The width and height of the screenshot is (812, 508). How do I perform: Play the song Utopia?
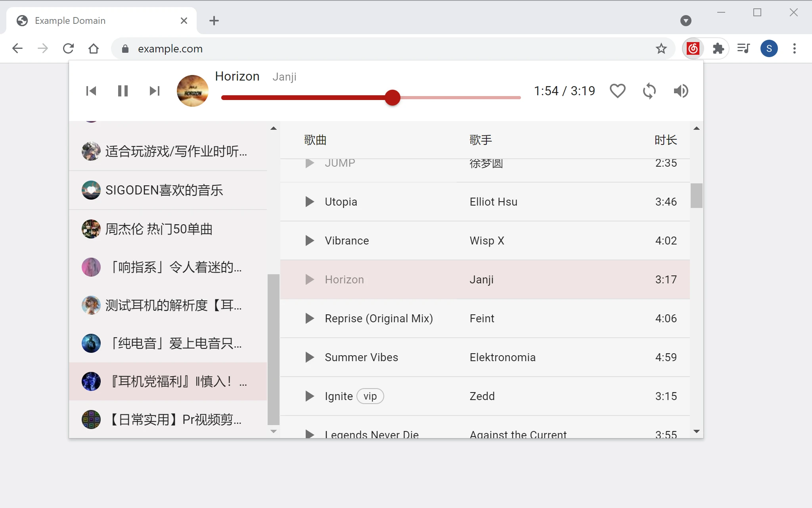click(x=310, y=202)
